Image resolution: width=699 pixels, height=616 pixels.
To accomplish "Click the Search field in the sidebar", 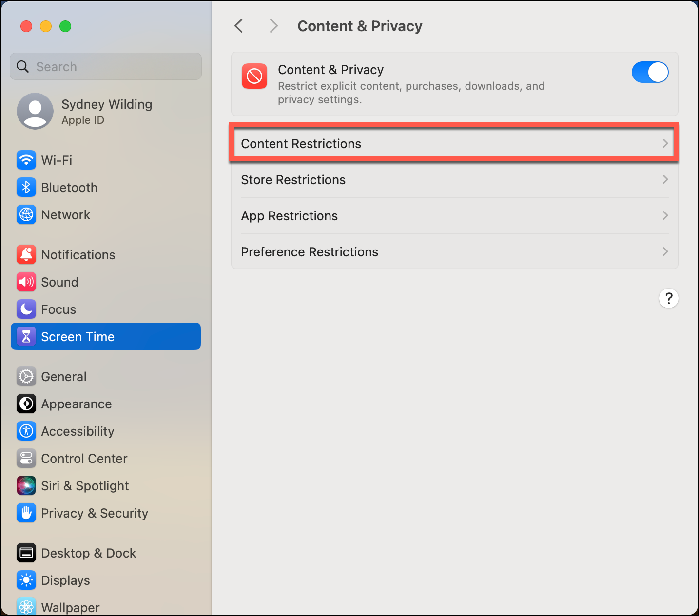I will (112, 67).
